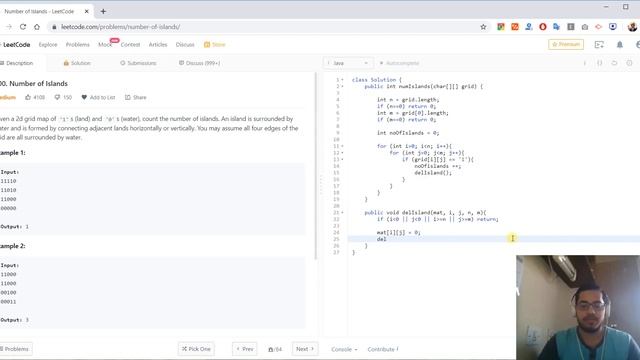Open the Submissions tab
Viewport: 640px width, 360px height.
(x=138, y=63)
